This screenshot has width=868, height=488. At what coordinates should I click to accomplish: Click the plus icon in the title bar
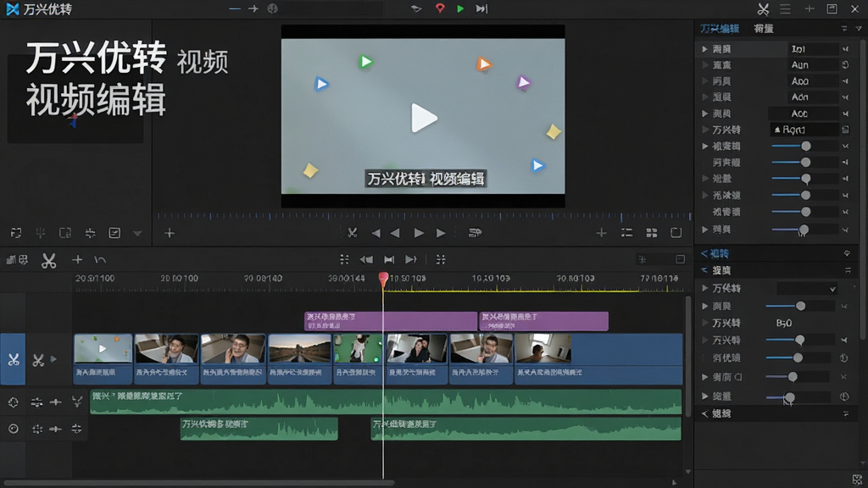point(810,8)
